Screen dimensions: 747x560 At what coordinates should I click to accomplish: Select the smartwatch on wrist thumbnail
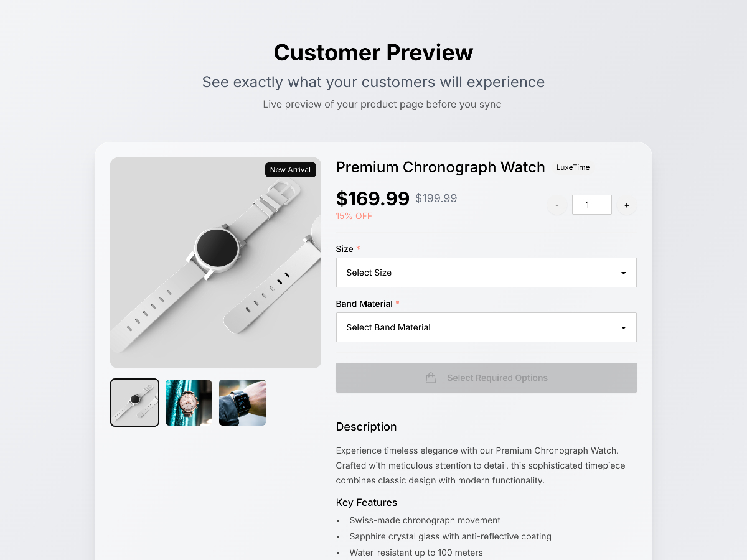click(243, 403)
